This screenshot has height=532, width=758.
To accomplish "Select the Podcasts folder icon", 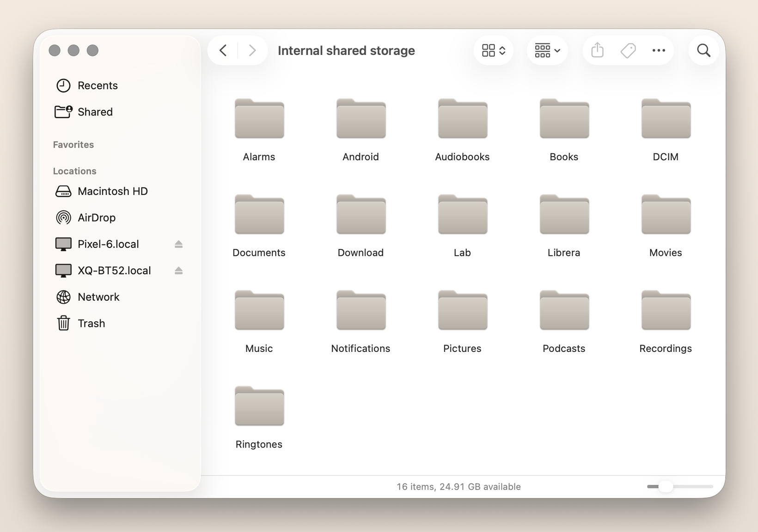I will click(x=564, y=310).
